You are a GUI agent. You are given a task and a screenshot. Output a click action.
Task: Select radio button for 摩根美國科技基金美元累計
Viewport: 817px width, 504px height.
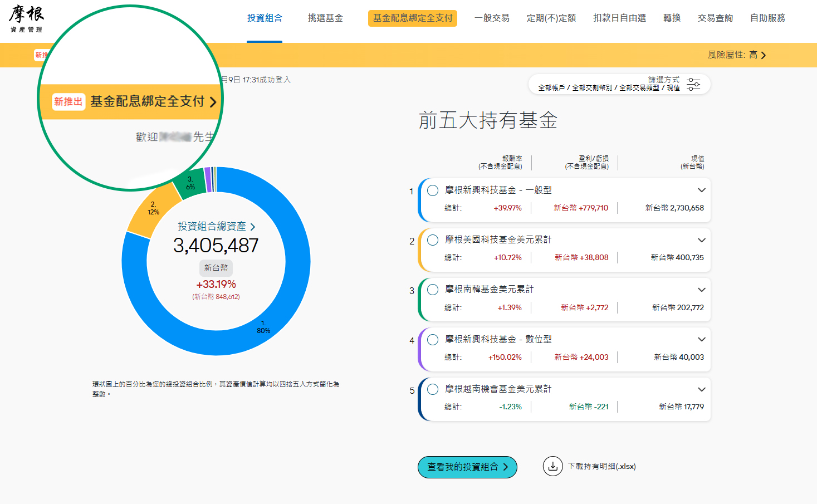(x=433, y=240)
